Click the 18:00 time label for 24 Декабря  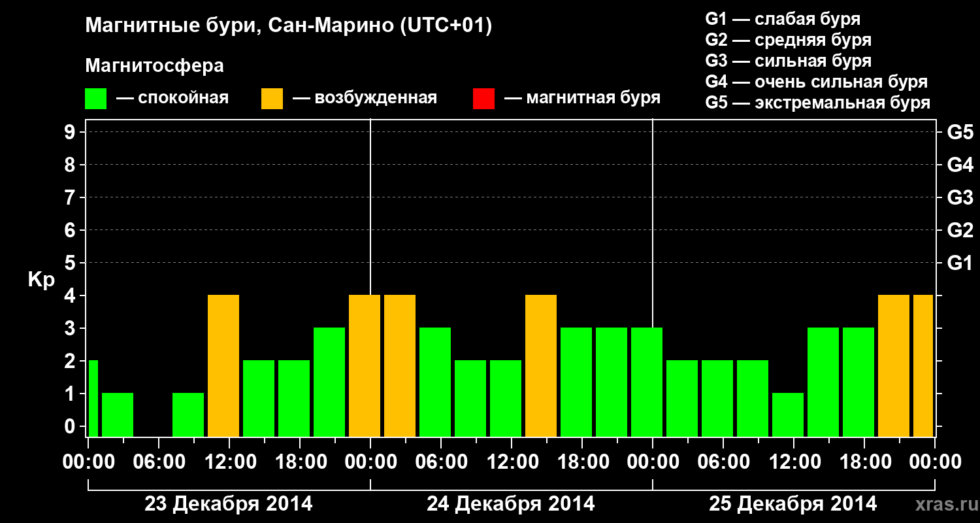tap(582, 462)
